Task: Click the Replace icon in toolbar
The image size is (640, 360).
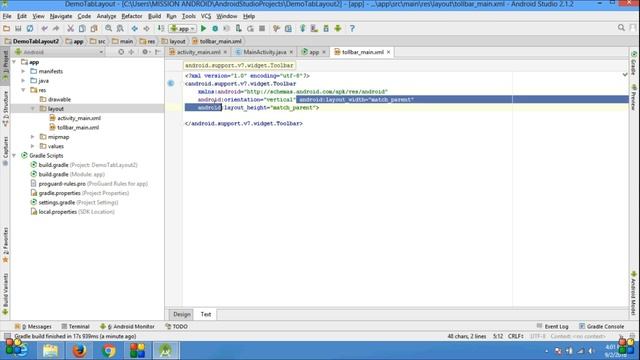Action: [x=120, y=29]
